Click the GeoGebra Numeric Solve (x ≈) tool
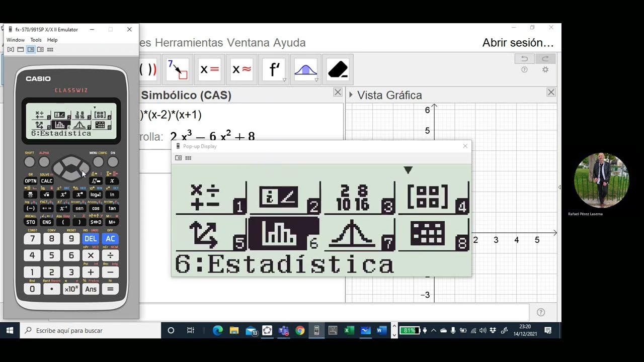The height and width of the screenshot is (362, 644). (242, 69)
